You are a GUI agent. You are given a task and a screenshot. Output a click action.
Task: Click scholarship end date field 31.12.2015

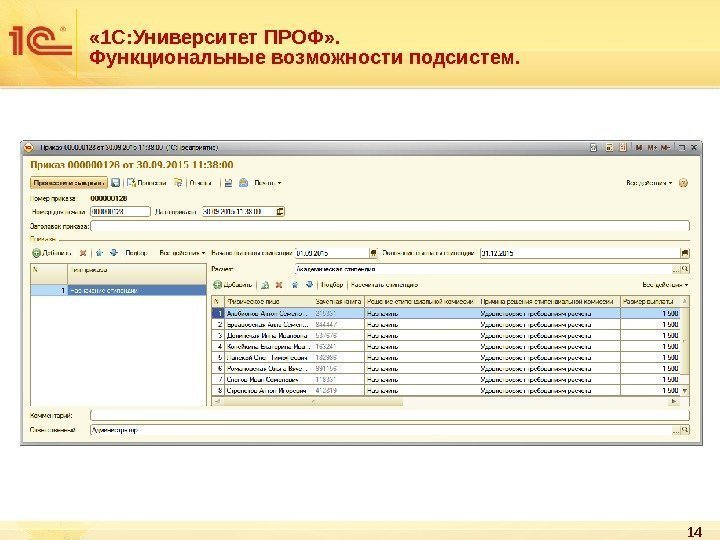pyautogui.click(x=580, y=253)
